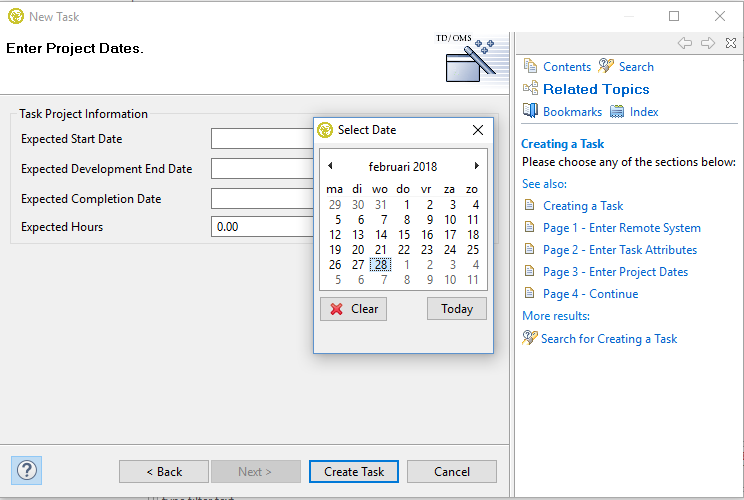Open help Search icon

click(x=606, y=66)
